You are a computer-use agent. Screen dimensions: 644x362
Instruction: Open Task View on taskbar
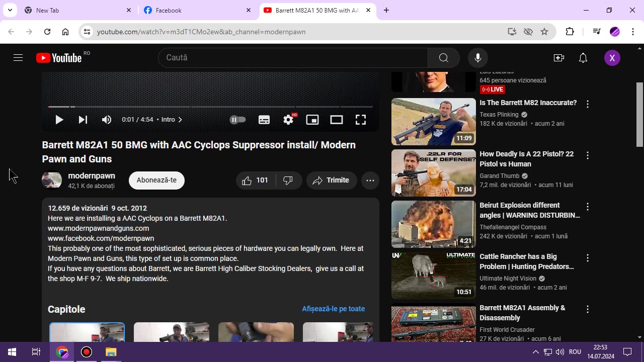(x=36, y=352)
